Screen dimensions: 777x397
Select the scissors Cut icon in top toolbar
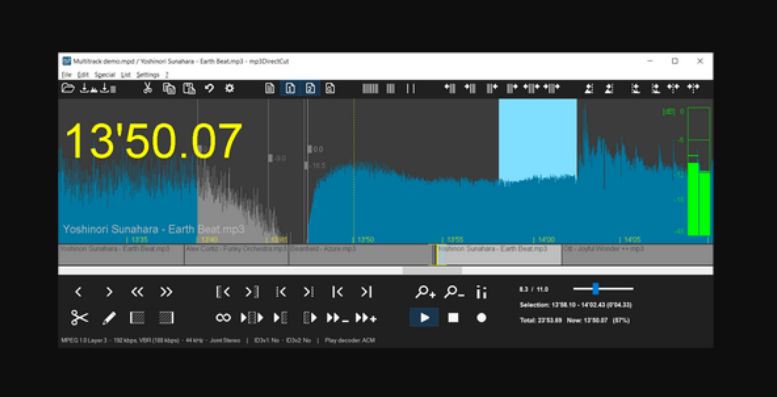(x=147, y=89)
